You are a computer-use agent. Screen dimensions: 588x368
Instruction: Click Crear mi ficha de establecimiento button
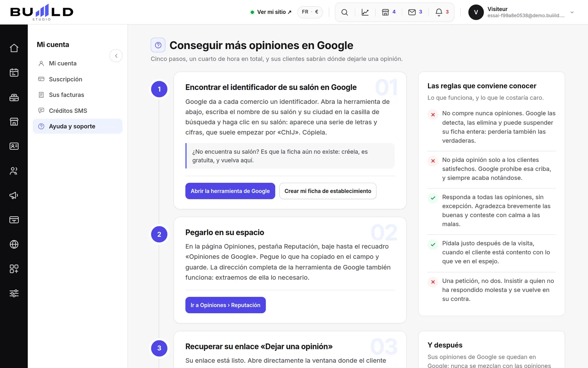328,191
